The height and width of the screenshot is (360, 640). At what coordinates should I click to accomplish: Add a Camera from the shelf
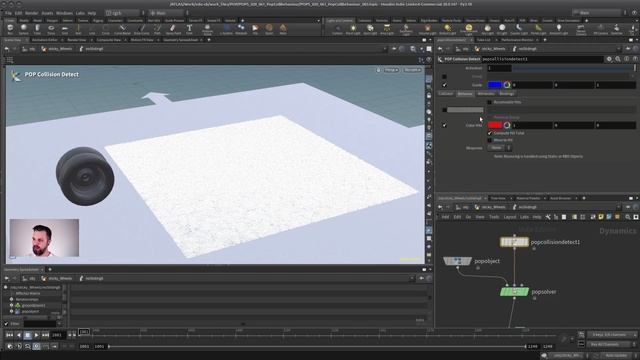click(337, 29)
